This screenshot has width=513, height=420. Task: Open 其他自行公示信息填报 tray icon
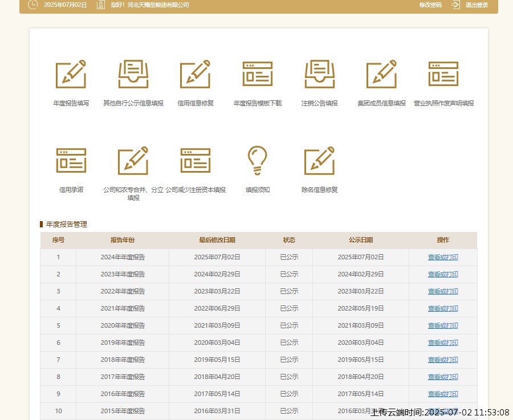[x=133, y=74]
